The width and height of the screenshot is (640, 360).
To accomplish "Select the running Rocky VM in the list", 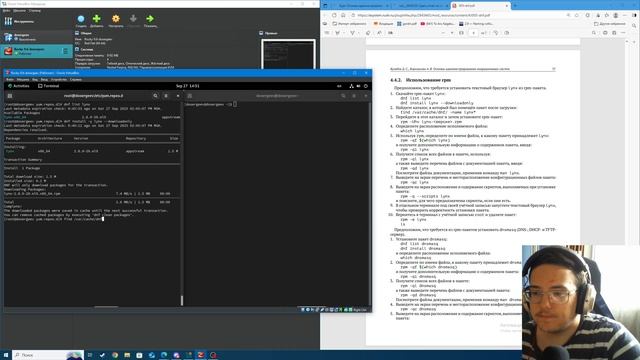I will [x=36, y=51].
